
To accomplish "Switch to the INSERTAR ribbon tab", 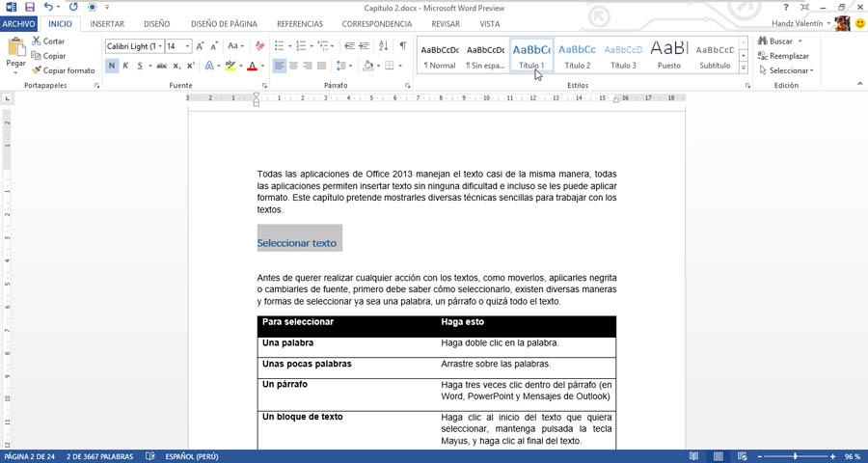I will (x=107, y=24).
